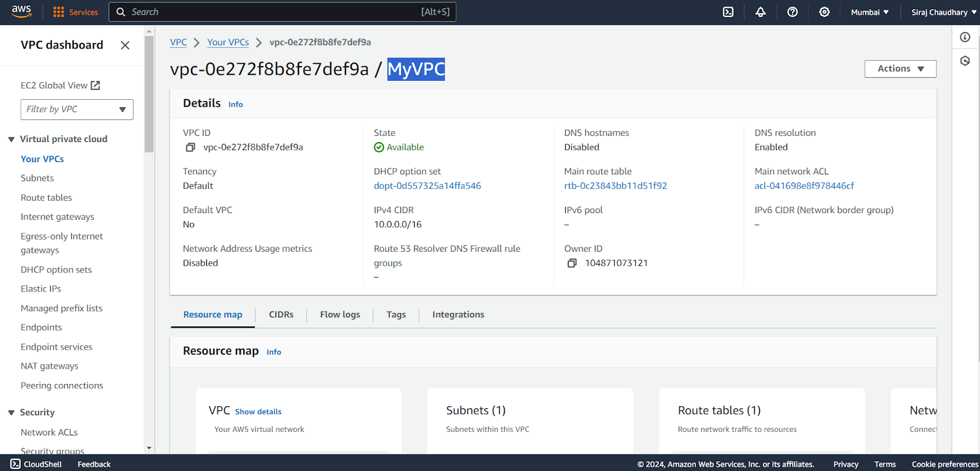Launch CloudShell from top navigation bar icon

click(728, 12)
